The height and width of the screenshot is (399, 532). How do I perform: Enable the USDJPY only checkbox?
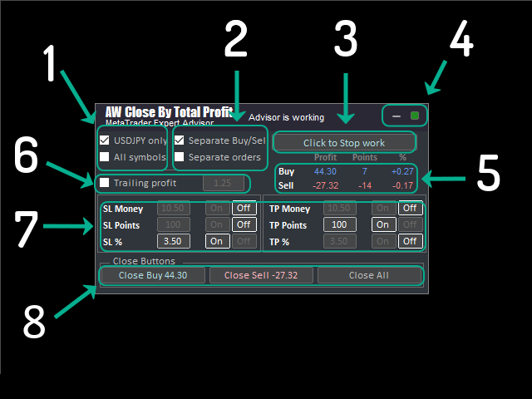(x=105, y=140)
